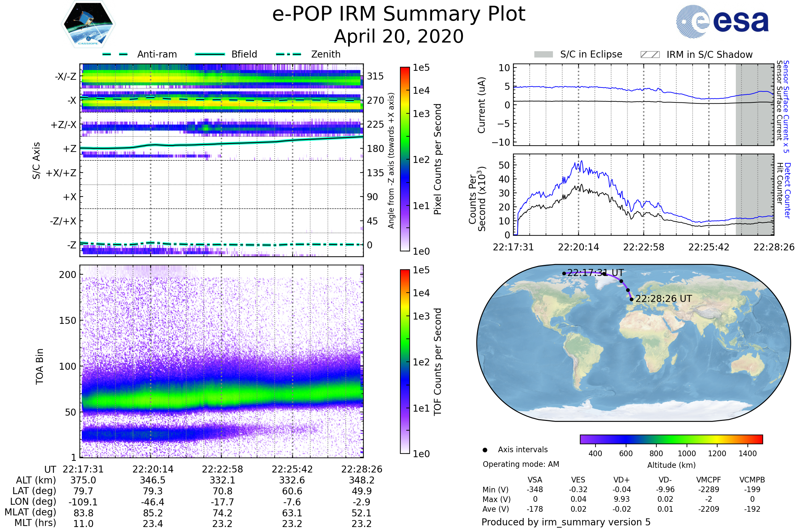Image resolution: width=798 pixels, height=532 pixels.
Task: Click the Produced by irm_summary version 5 text
Action: point(566,522)
